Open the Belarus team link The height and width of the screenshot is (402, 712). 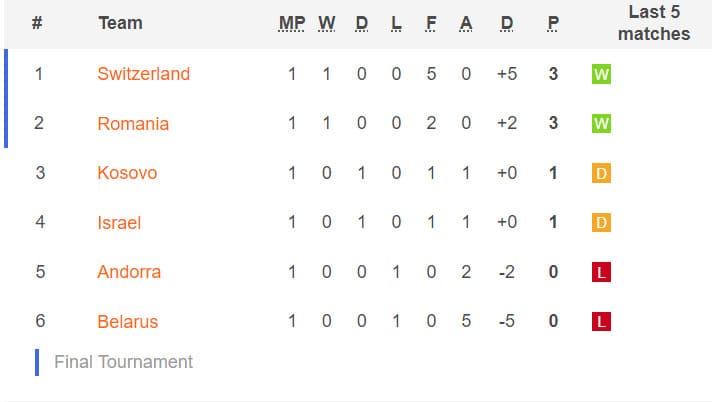(128, 322)
